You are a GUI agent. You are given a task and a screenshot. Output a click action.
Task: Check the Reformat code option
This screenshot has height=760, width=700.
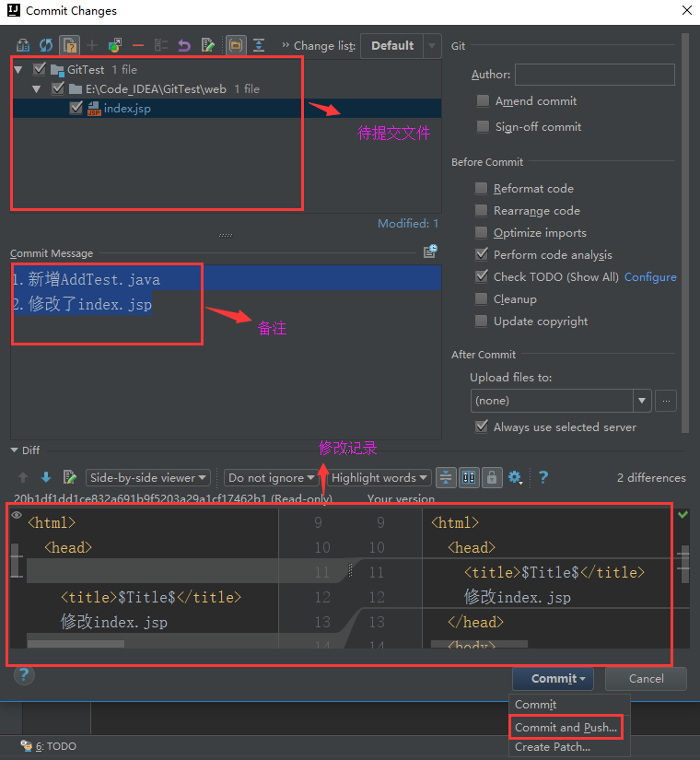(x=481, y=188)
